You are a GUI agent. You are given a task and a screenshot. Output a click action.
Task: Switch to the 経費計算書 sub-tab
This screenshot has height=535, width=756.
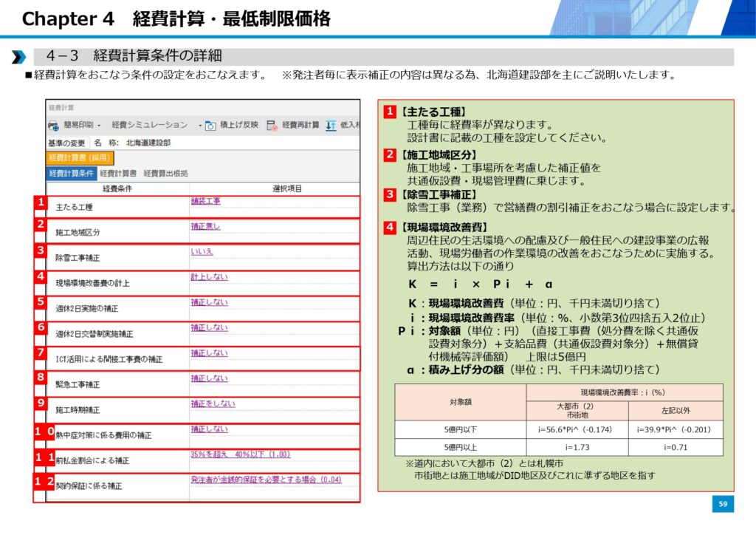pos(118,173)
